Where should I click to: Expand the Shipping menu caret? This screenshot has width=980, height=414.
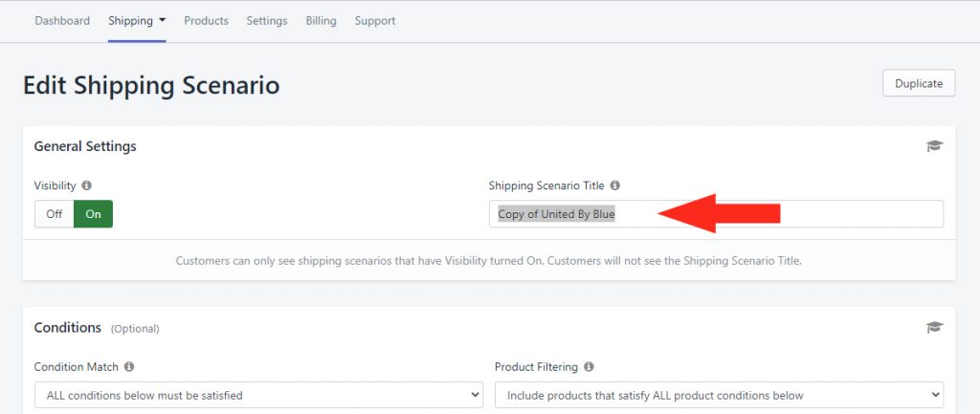163,20
